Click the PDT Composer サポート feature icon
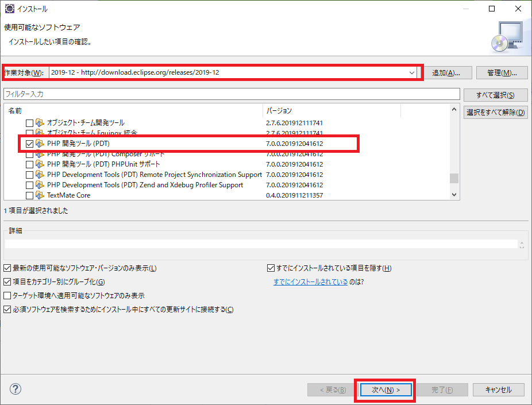 tap(38, 154)
